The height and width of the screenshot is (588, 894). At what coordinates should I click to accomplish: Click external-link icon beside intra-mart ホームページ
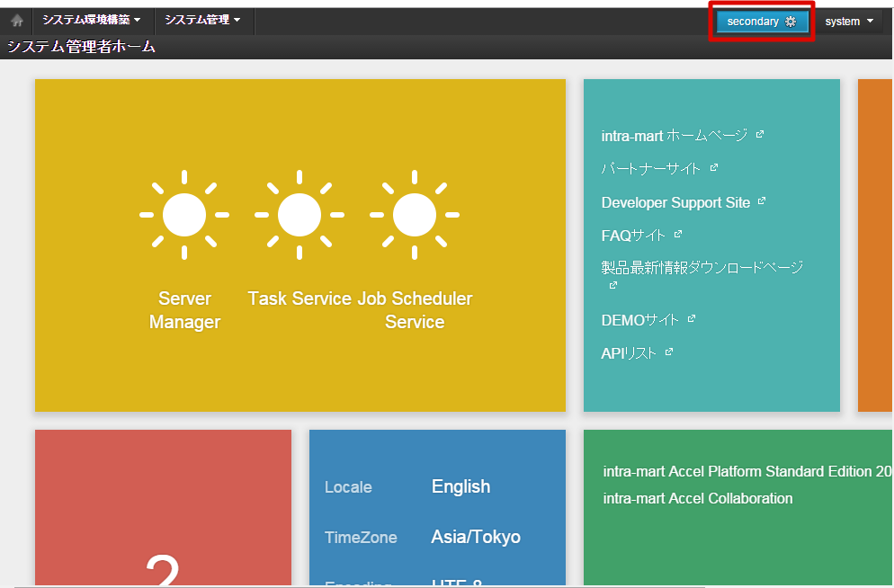[x=759, y=135]
